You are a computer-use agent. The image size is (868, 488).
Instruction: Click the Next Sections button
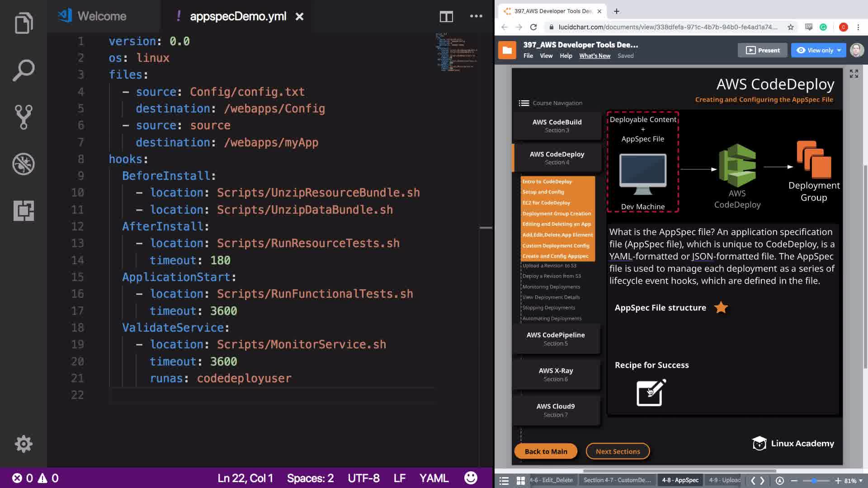click(618, 451)
